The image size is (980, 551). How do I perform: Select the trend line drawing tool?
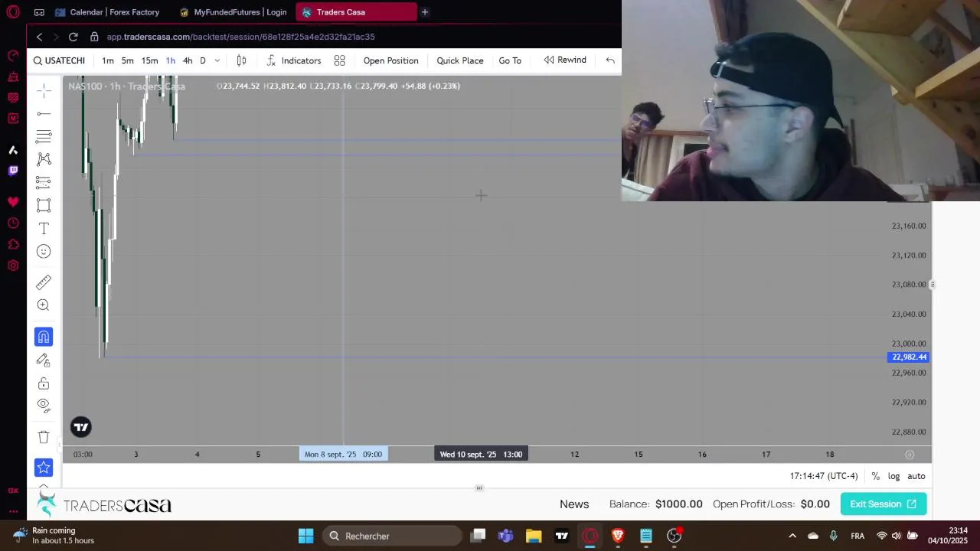[x=44, y=114]
